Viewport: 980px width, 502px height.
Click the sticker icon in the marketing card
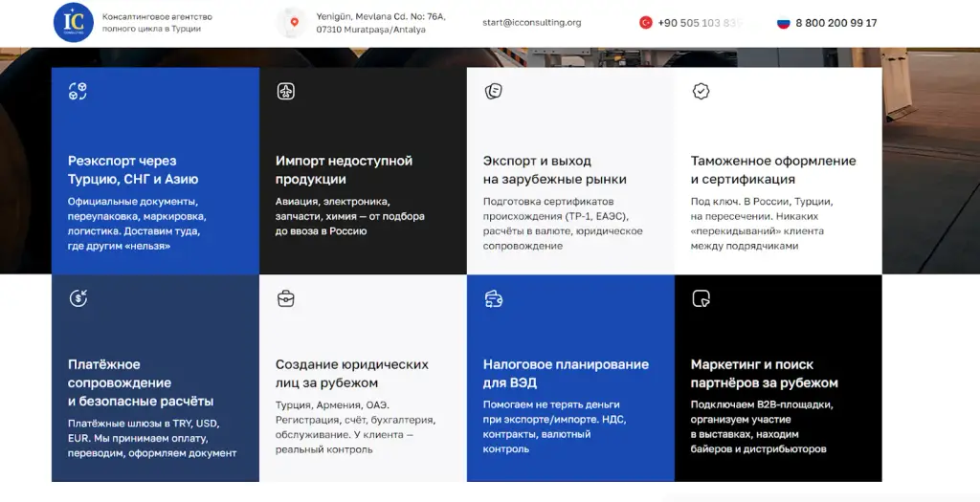pyautogui.click(x=702, y=298)
